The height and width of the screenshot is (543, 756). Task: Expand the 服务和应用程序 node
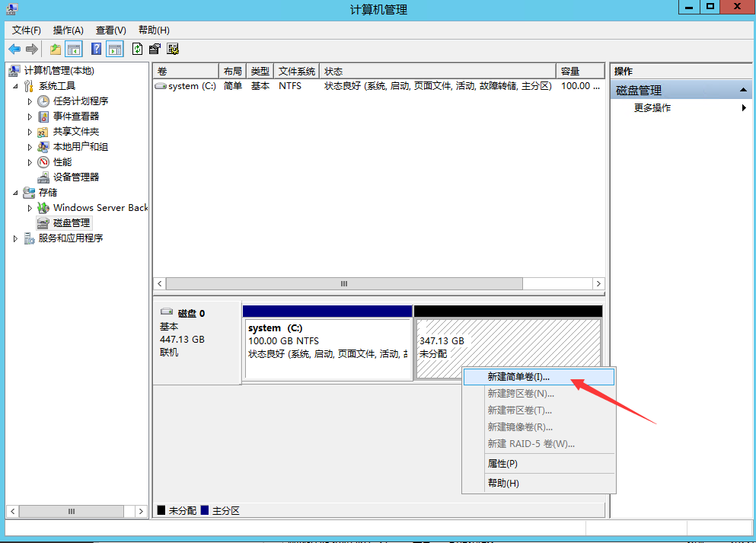coord(15,238)
